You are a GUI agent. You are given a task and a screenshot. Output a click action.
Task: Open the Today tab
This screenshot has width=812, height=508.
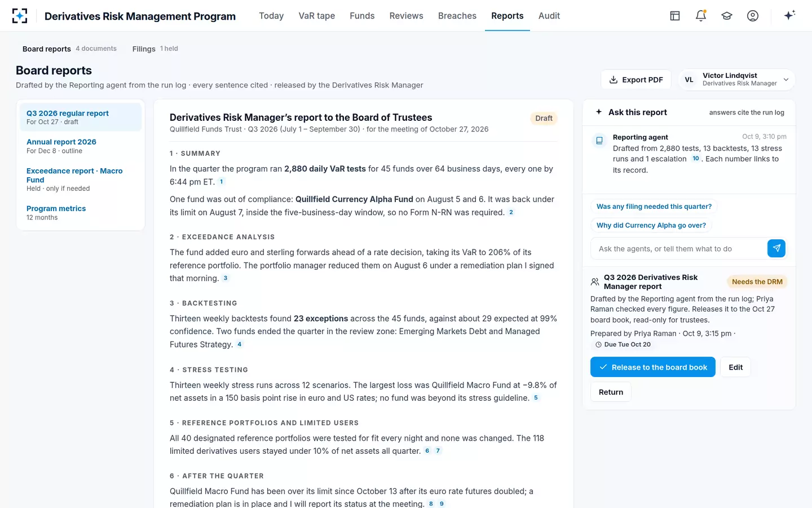pos(271,16)
